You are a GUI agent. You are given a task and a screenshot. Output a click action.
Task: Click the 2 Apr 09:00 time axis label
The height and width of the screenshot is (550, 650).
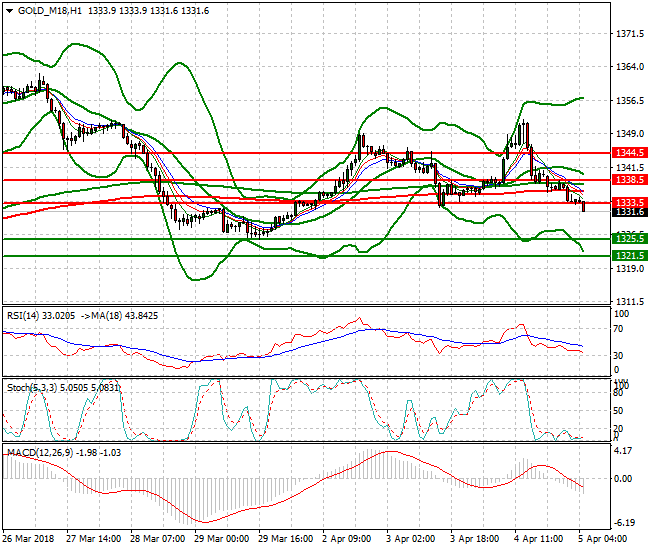(x=345, y=538)
